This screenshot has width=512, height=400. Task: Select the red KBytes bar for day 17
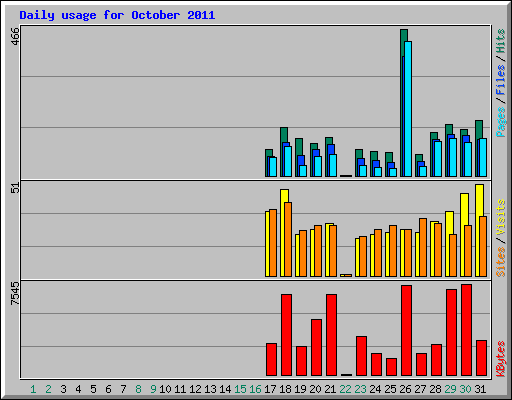(271, 359)
